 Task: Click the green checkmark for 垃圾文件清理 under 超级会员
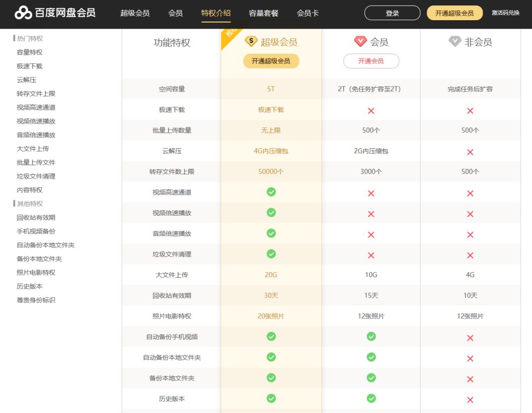coord(271,254)
